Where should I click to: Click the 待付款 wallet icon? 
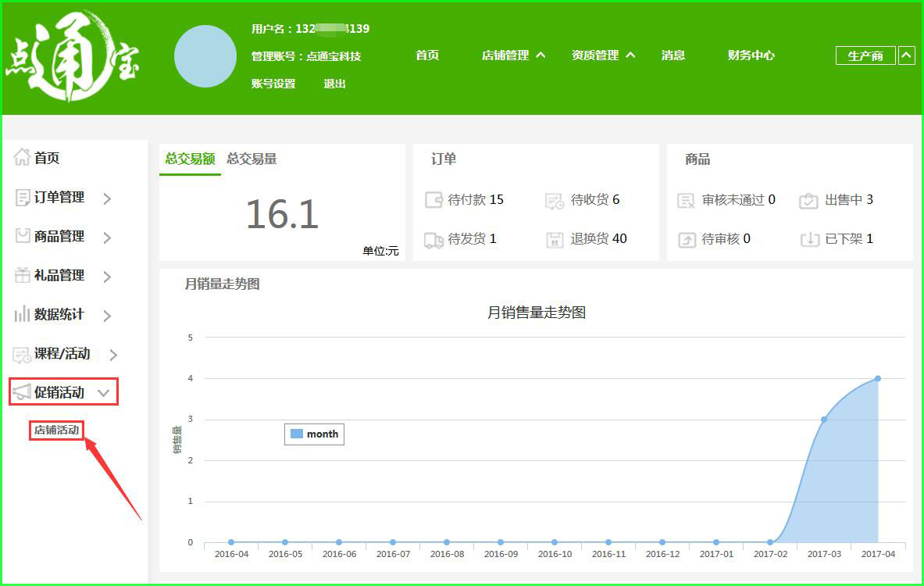point(433,200)
